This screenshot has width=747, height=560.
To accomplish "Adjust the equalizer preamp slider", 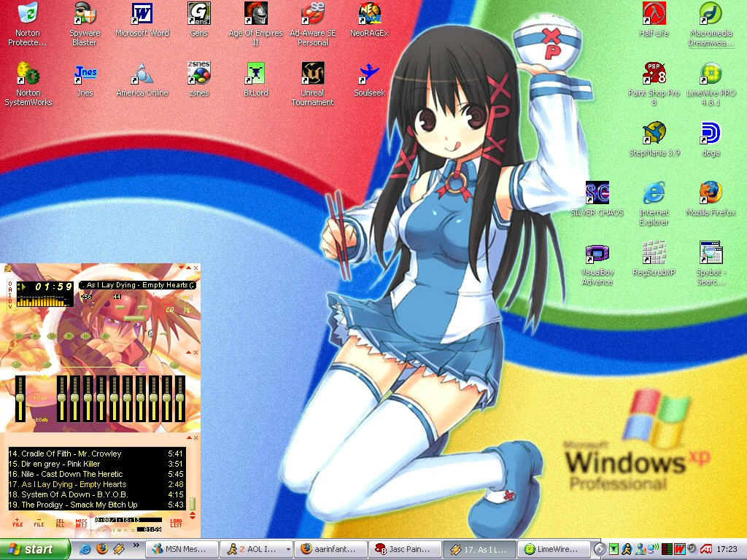I will tap(20, 398).
